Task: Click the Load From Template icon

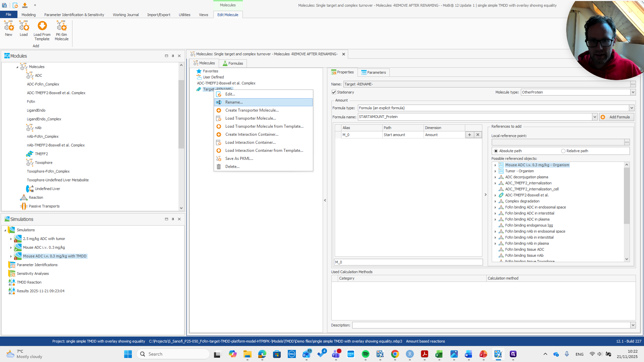Action: 42,26
